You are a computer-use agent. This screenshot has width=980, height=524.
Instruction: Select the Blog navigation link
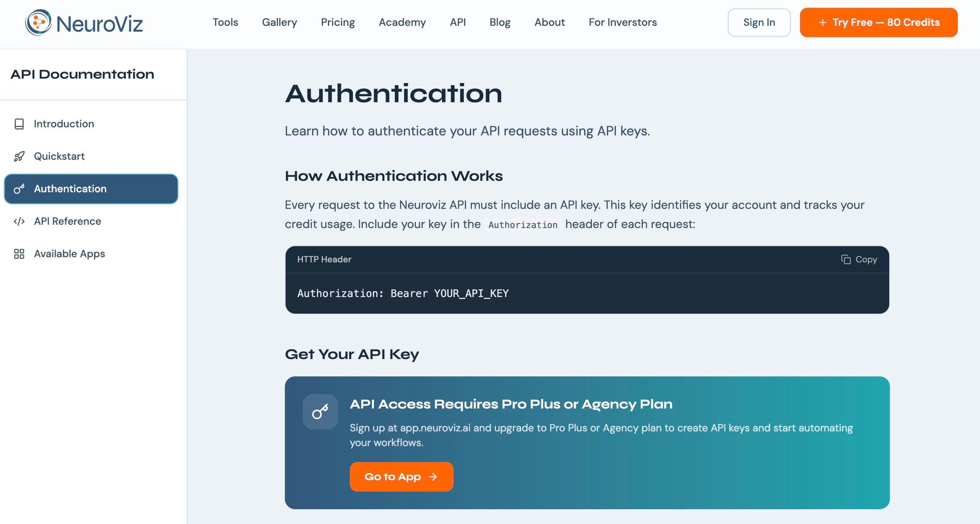pos(500,23)
